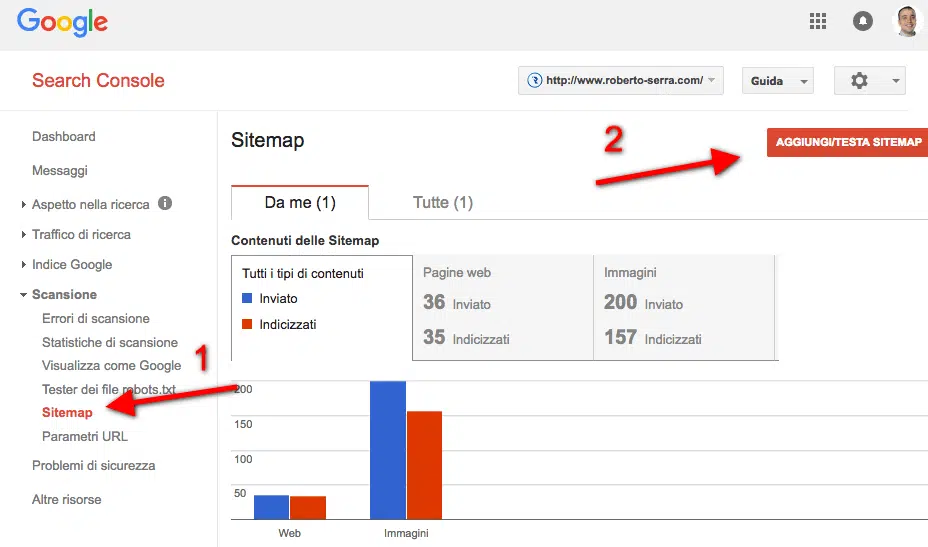Click the '157 Indicizzati' value

coord(653,337)
